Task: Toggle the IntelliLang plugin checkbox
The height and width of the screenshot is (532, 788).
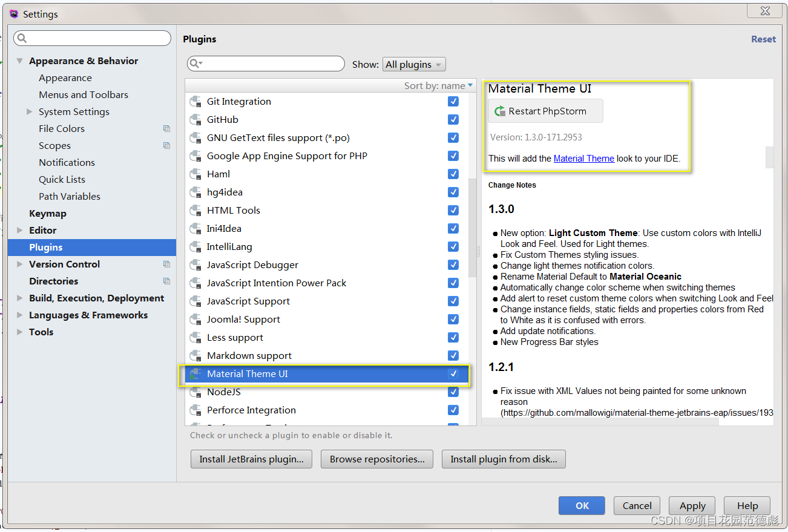Action: click(x=453, y=247)
